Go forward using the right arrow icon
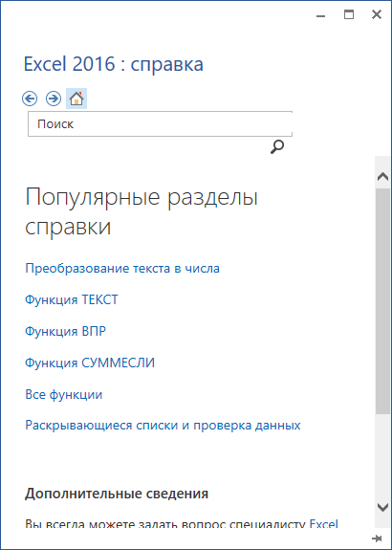The width and height of the screenshot is (392, 550). pos(54,99)
